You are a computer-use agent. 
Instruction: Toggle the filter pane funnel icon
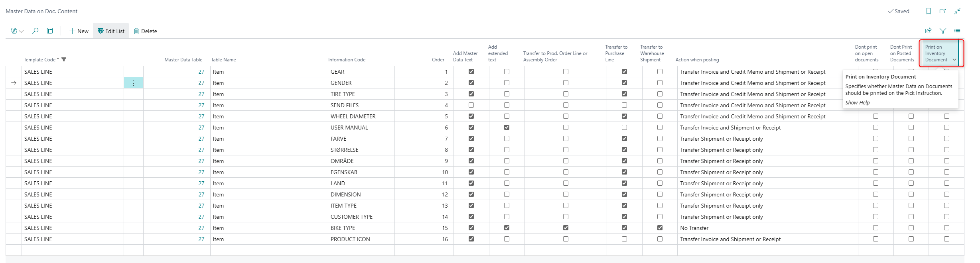(x=943, y=31)
